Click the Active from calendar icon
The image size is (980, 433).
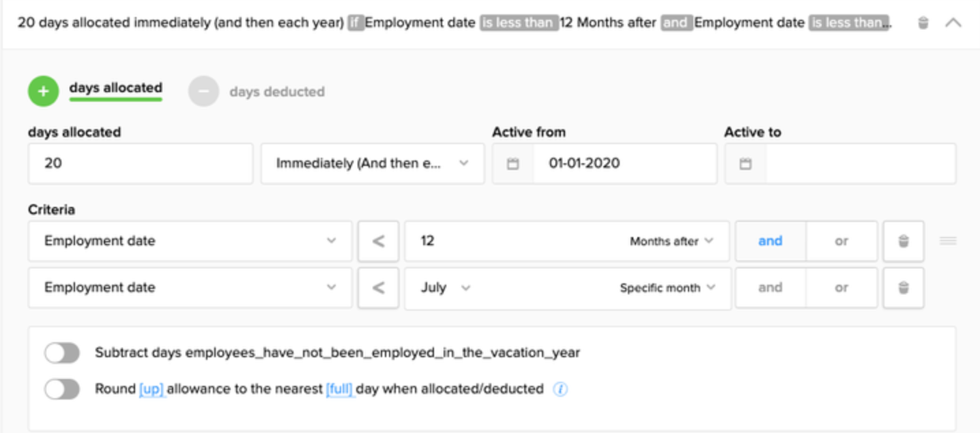(513, 164)
